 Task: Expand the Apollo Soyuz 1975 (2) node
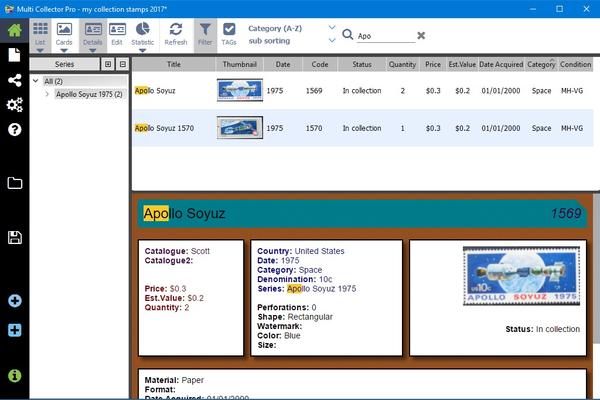tap(47, 94)
